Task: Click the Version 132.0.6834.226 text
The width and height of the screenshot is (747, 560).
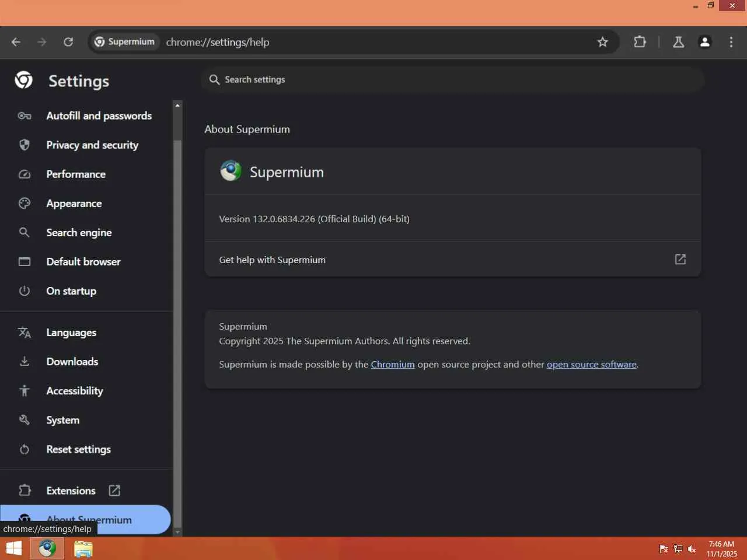Action: point(314,219)
